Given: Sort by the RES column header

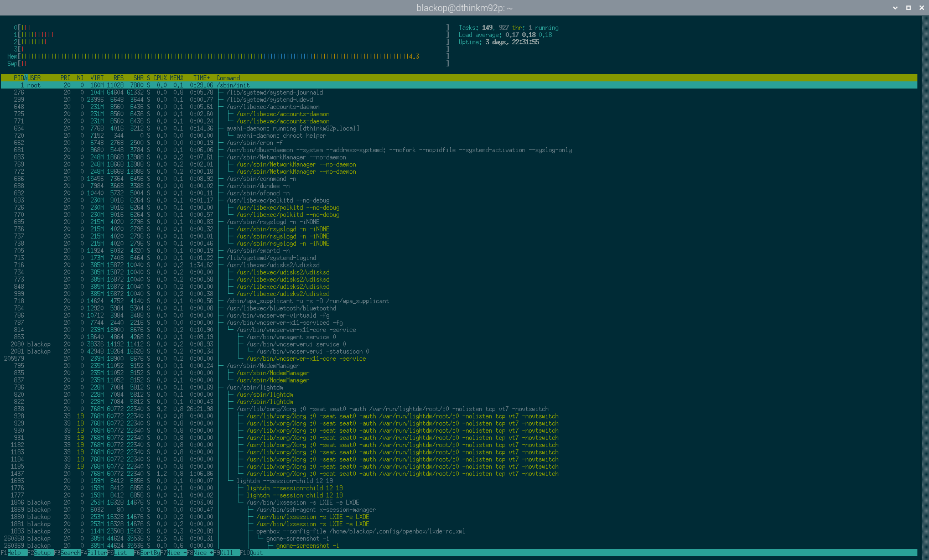Looking at the screenshot, I should coord(118,78).
